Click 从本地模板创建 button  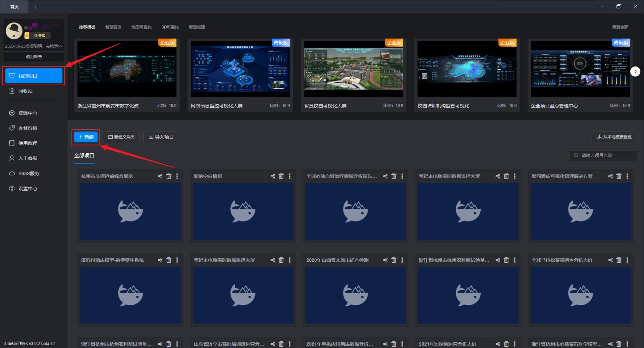(x=614, y=137)
